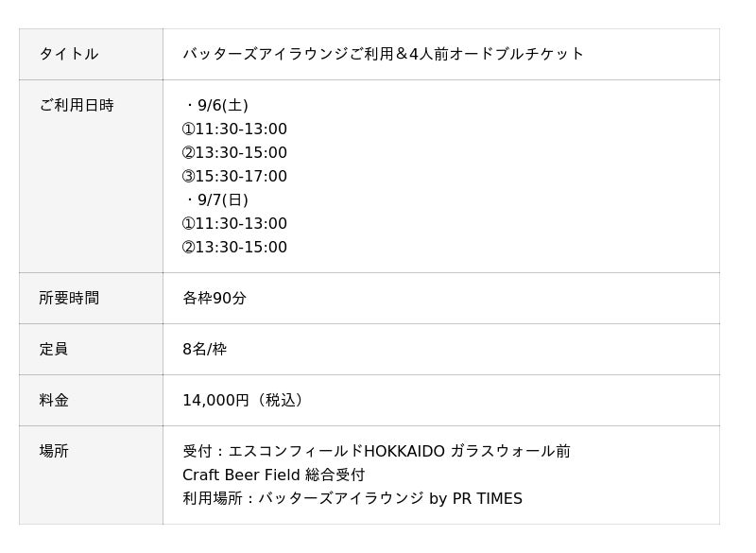Click the 受付：エスコンフィールドHOKKAIDO line
Screen dimensions: 756x553
click(x=376, y=451)
